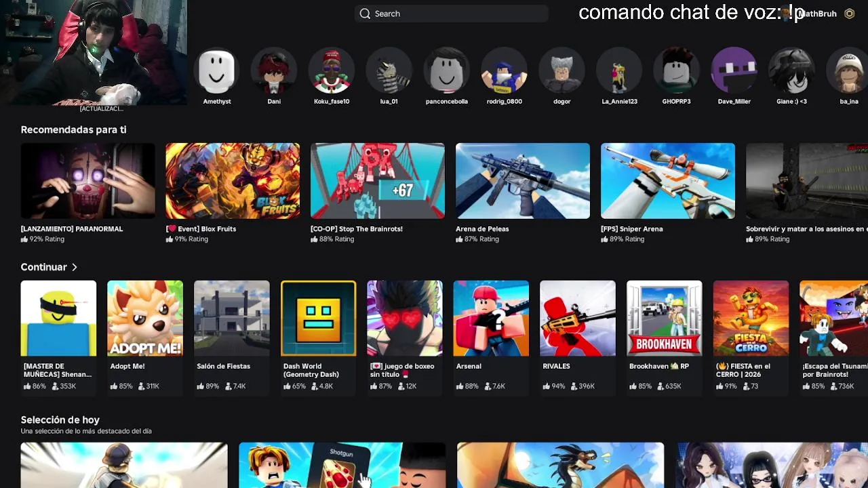Click '635K' player count under Brookhaven

coord(673,386)
